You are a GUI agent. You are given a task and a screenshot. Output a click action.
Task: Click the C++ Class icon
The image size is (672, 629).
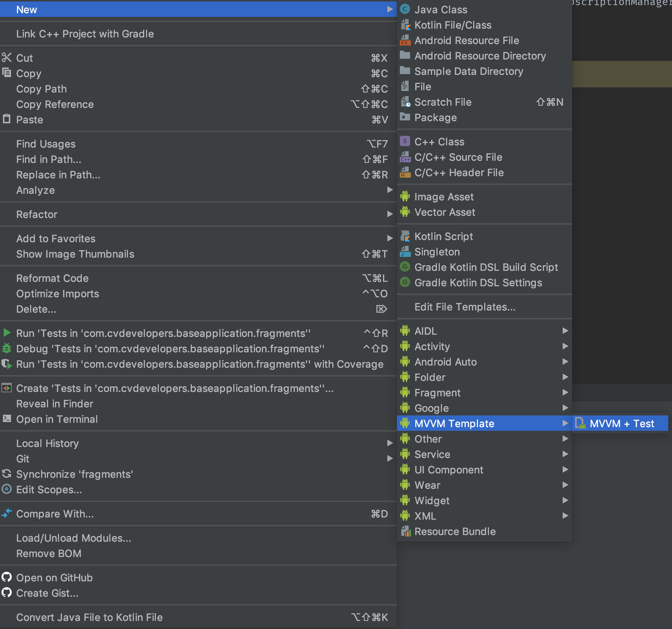405,141
